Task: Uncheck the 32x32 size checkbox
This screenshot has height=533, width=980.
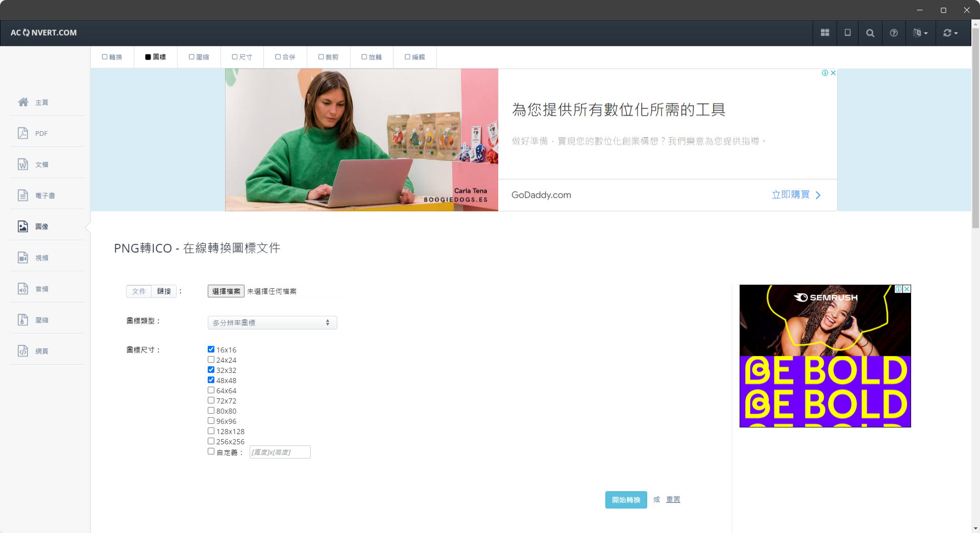Action: point(211,370)
